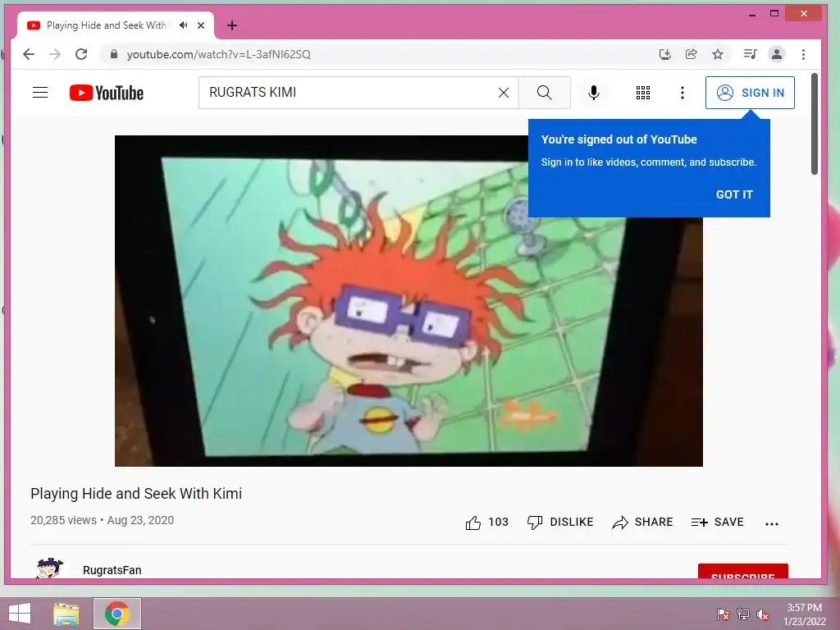Open Chrome media controls icon

tap(750, 54)
